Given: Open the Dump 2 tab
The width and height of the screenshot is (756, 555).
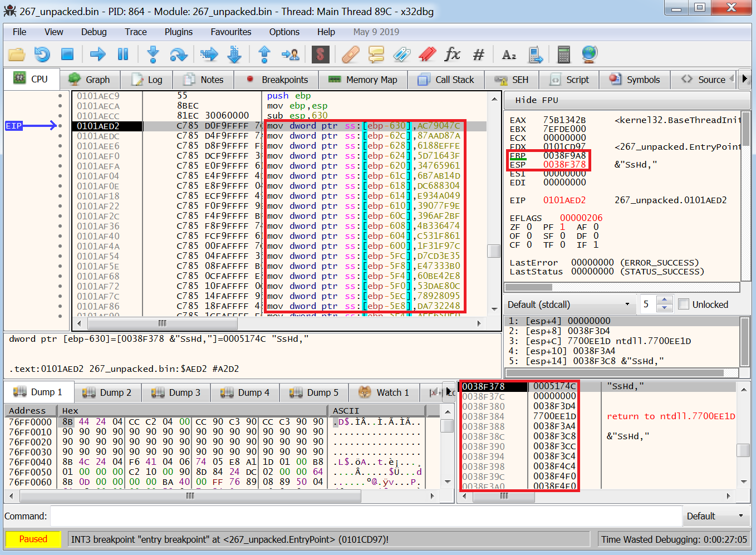Looking at the screenshot, I should coord(107,392).
